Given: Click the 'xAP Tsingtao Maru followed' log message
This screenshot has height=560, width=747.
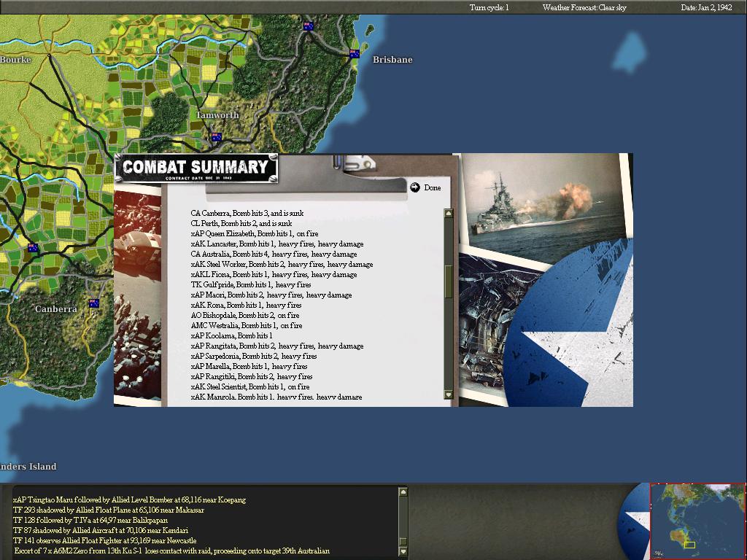Looking at the screenshot, I should click(129, 499).
